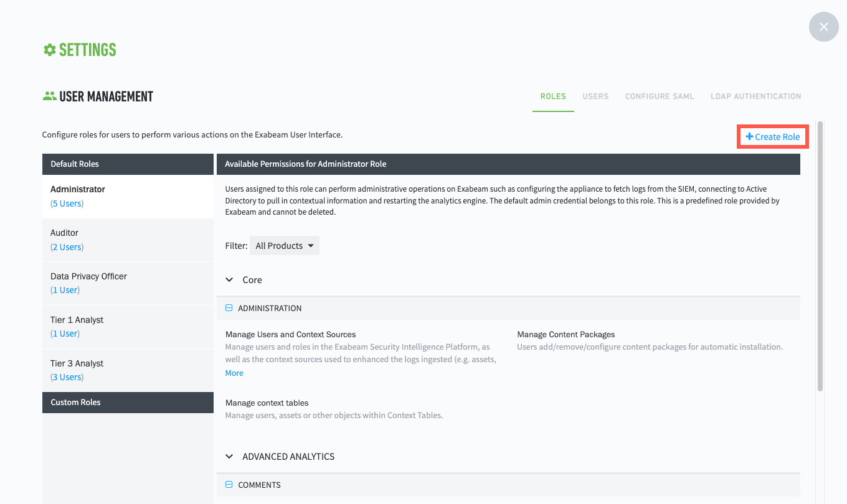Collapse the ADVANCED ANALYTICS section chevron
This screenshot has height=504, width=847.
click(229, 457)
